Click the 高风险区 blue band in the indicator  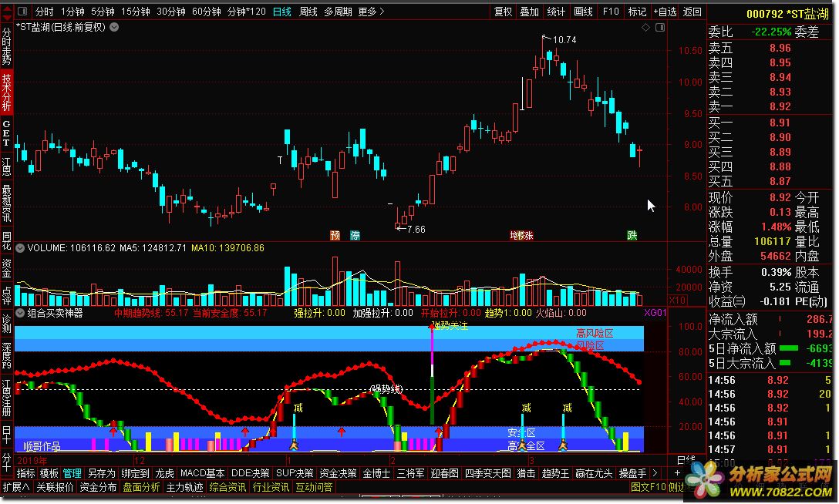(x=594, y=334)
